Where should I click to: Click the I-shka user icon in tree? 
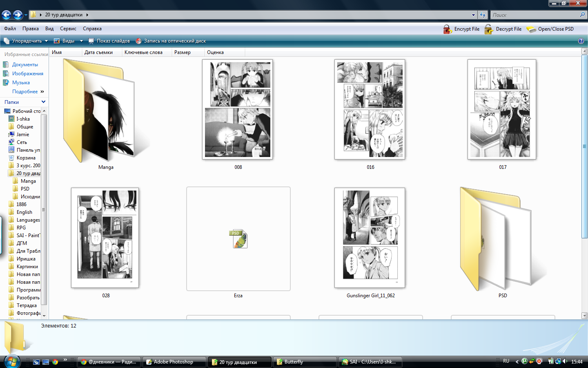point(11,119)
